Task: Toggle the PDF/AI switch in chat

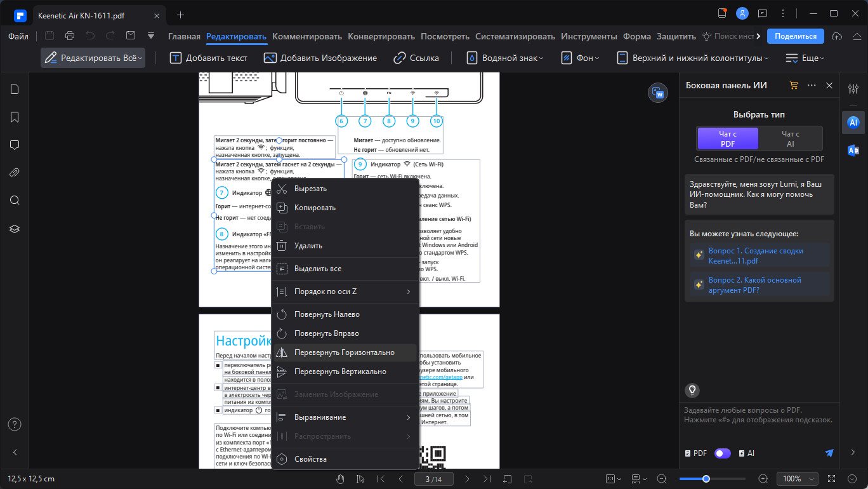Action: point(723,453)
